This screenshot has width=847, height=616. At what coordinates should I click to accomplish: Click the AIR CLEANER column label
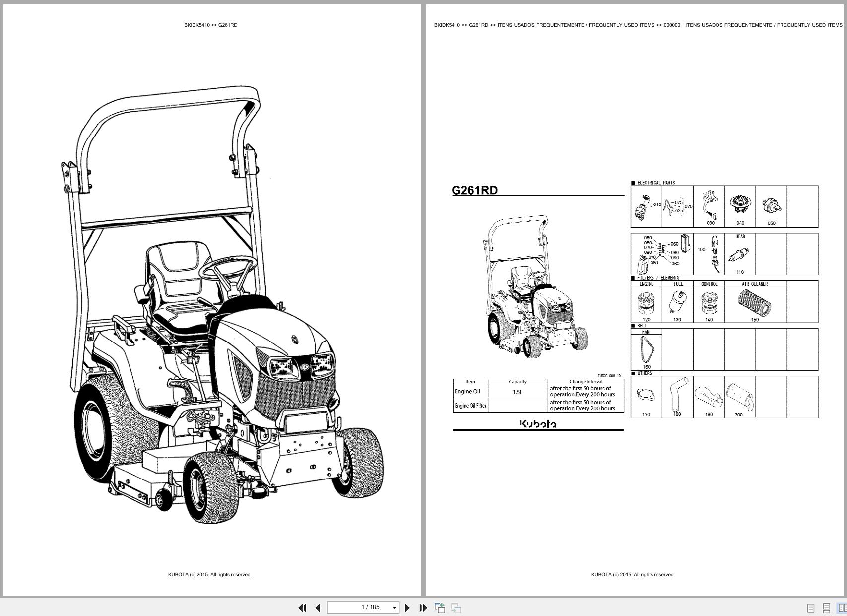point(755,284)
